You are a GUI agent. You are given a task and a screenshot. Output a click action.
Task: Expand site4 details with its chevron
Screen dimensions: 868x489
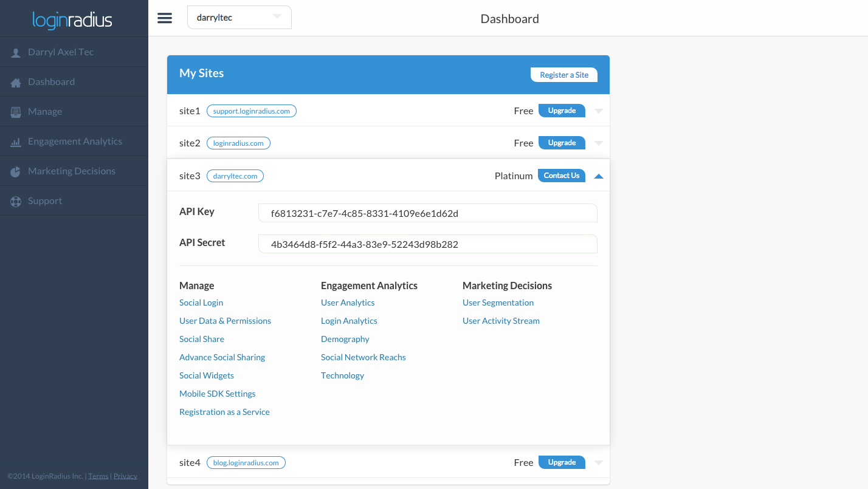click(599, 462)
